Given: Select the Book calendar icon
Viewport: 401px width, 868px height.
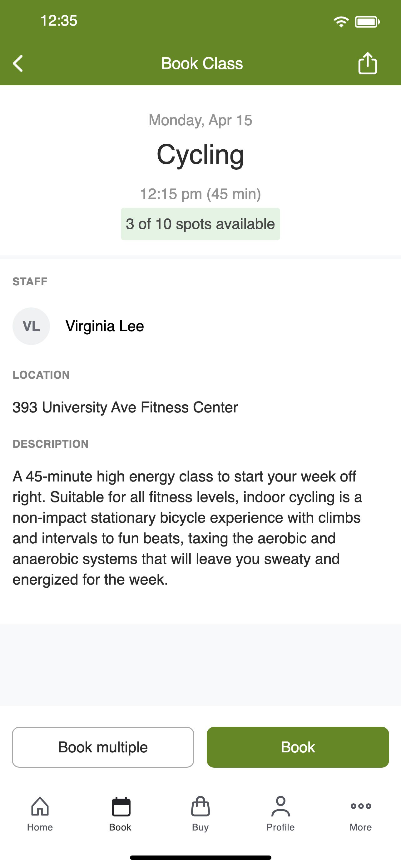Looking at the screenshot, I should click(121, 806).
